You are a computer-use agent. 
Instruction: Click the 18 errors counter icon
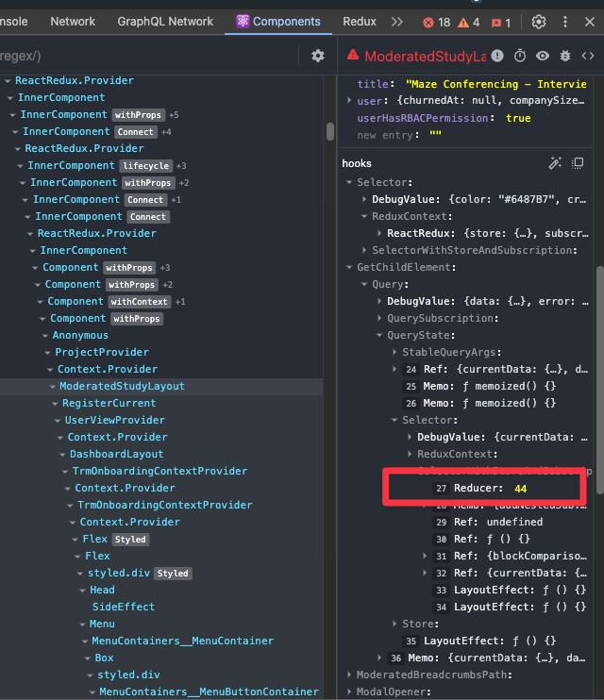[428, 23]
